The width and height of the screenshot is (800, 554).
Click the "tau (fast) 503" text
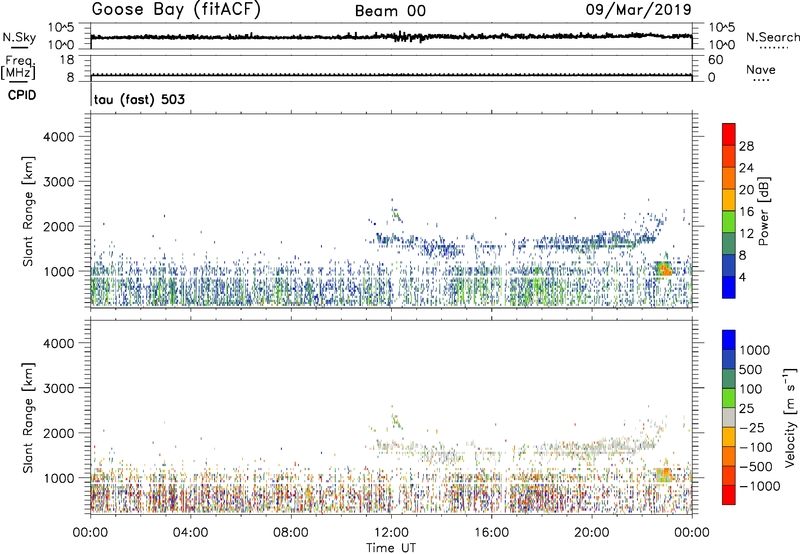(139, 99)
